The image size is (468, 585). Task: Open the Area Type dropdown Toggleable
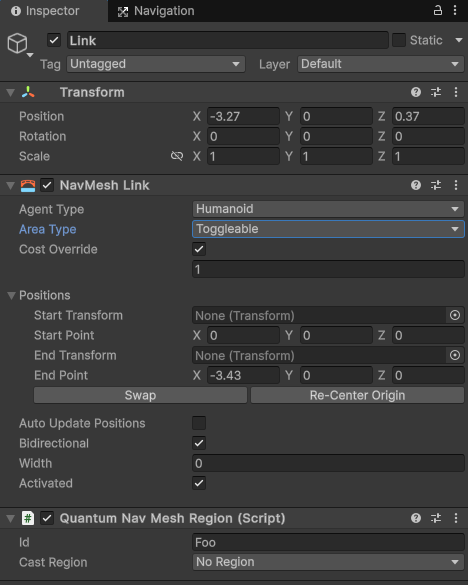[328, 229]
